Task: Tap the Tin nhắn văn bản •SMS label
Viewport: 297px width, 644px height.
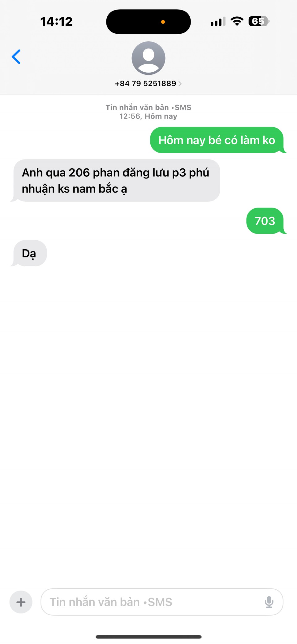Action: coord(148,107)
